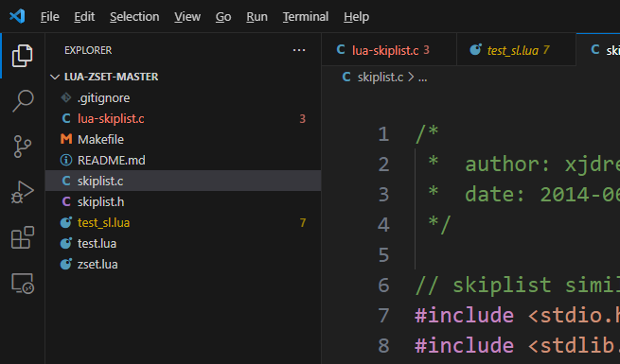Collapse the LUA-ZSET-MASTER folder section
This screenshot has height=364, width=620.
click(104, 77)
